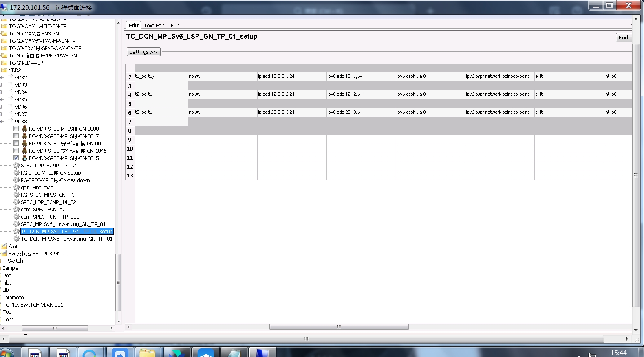Select row header 1 in the grid

pos(130,68)
